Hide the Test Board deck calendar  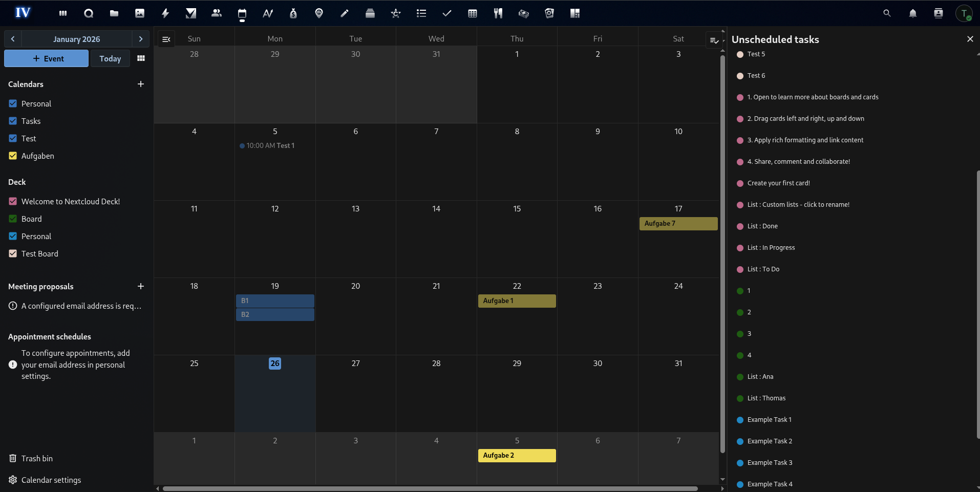coord(13,253)
